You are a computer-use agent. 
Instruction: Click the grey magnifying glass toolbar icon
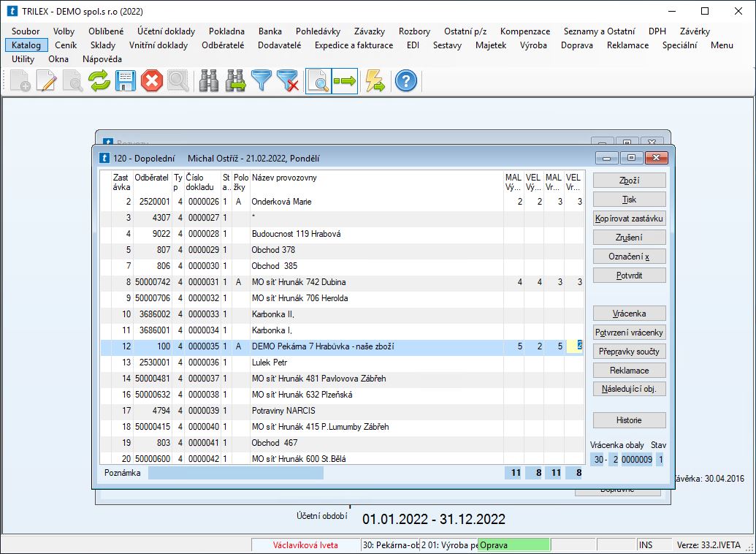(x=178, y=81)
